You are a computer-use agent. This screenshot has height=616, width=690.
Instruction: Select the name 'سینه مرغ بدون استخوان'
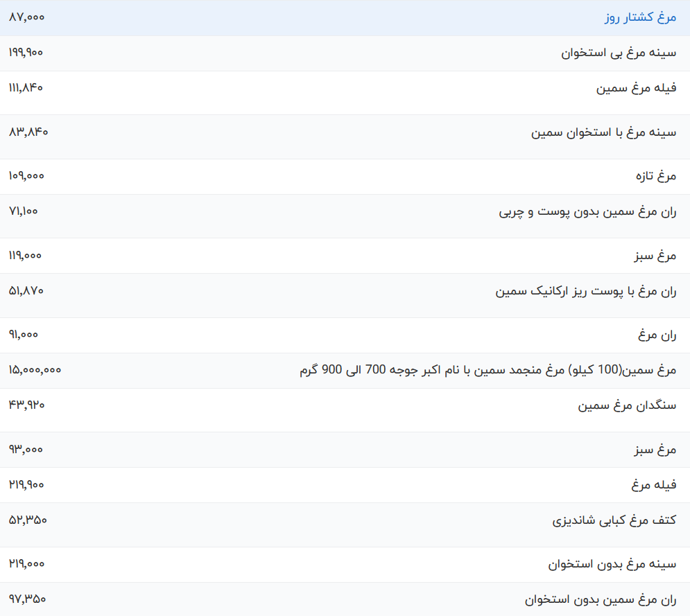pos(612,564)
